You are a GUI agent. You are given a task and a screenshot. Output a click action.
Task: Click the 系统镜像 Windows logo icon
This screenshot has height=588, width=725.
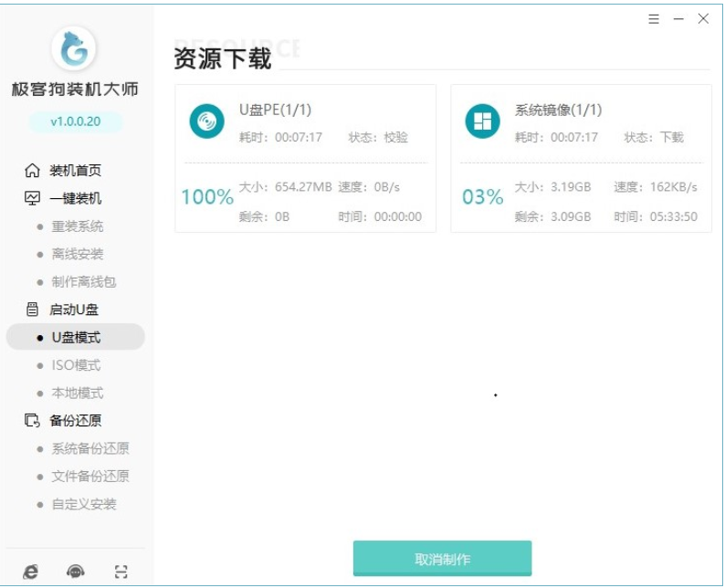[482, 121]
